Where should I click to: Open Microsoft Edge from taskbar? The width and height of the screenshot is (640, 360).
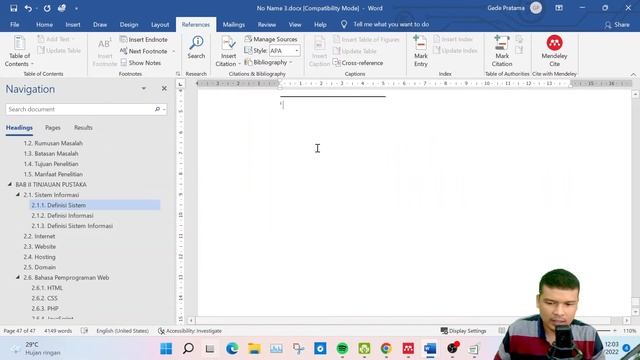coord(232,349)
